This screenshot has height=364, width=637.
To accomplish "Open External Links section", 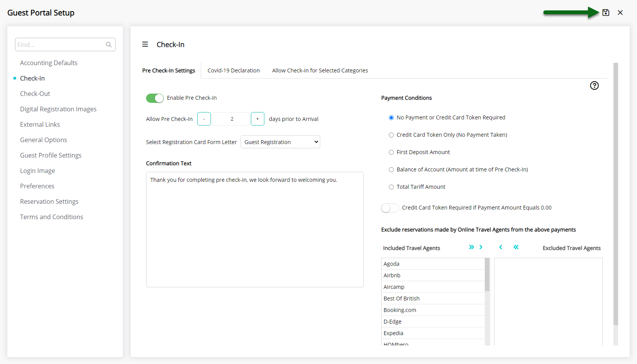I will pyautogui.click(x=40, y=124).
